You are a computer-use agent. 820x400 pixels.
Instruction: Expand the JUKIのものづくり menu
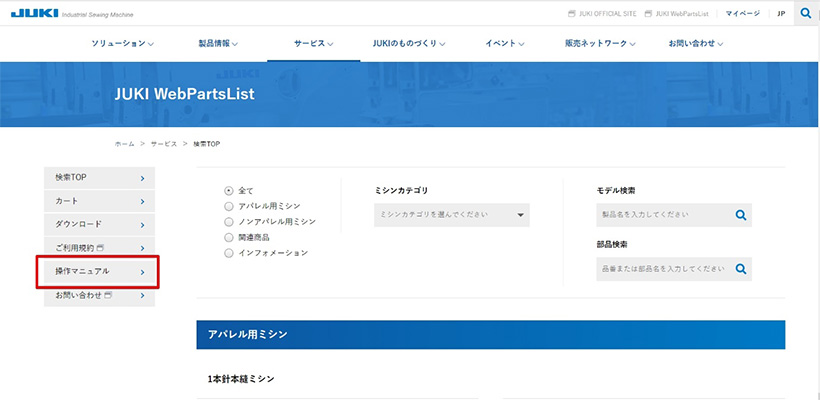pyautogui.click(x=409, y=44)
